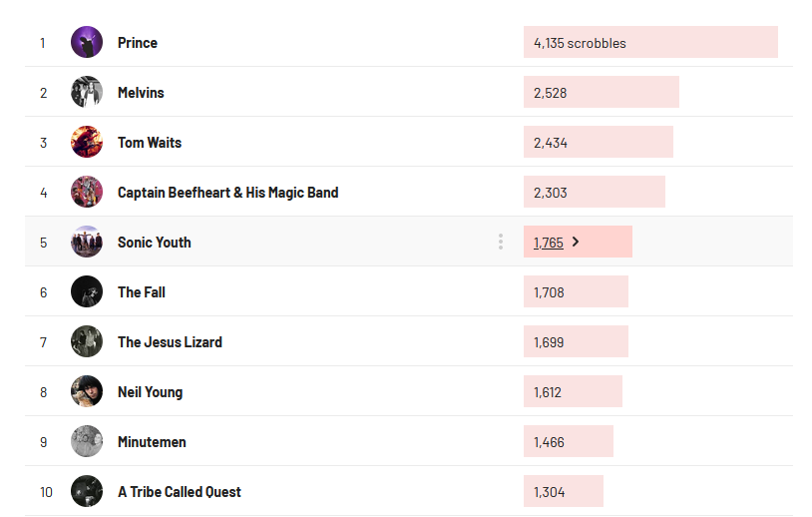This screenshot has width=812, height=517.
Task: Click Neil Young artist name
Action: point(150,392)
